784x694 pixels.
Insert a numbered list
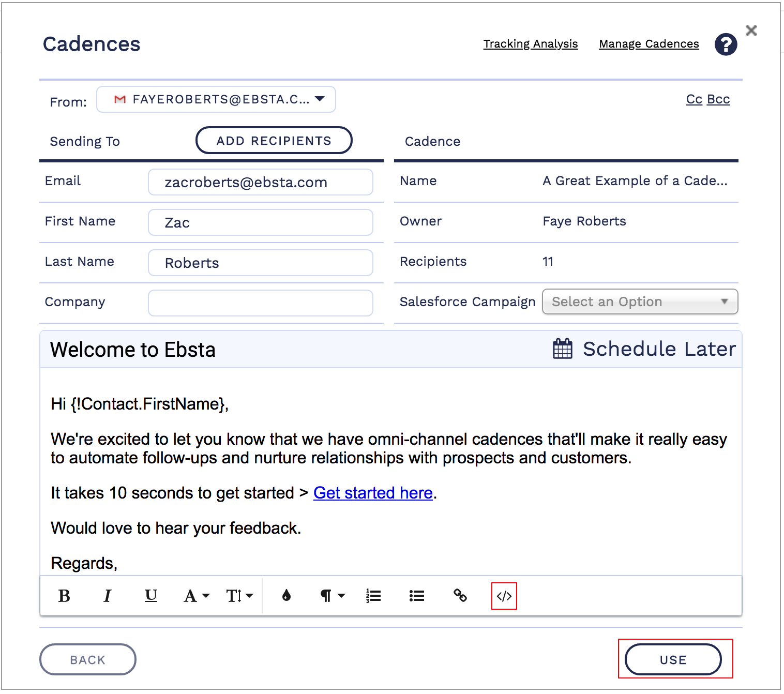pos(373,596)
